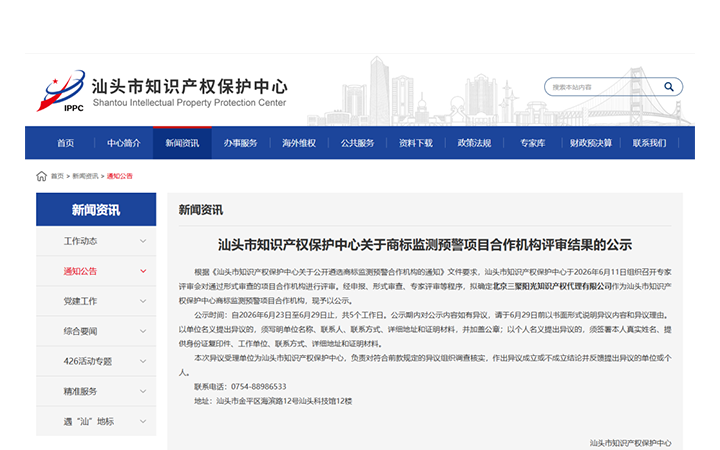
Task: Open 426活动专题 sidebar item
Action: (x=96, y=361)
